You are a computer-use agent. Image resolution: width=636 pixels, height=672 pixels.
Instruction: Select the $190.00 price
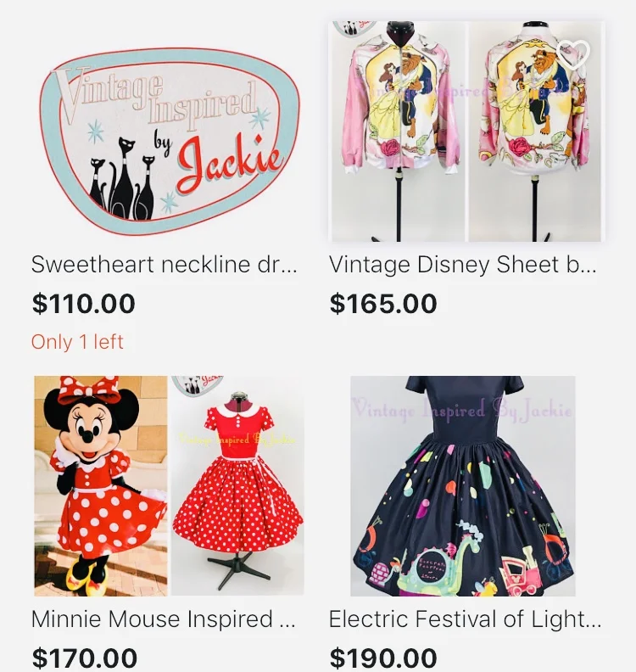[383, 658]
